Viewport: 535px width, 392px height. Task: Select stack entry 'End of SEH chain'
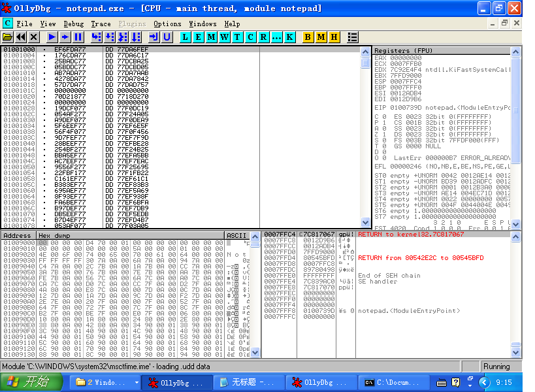[387, 276]
